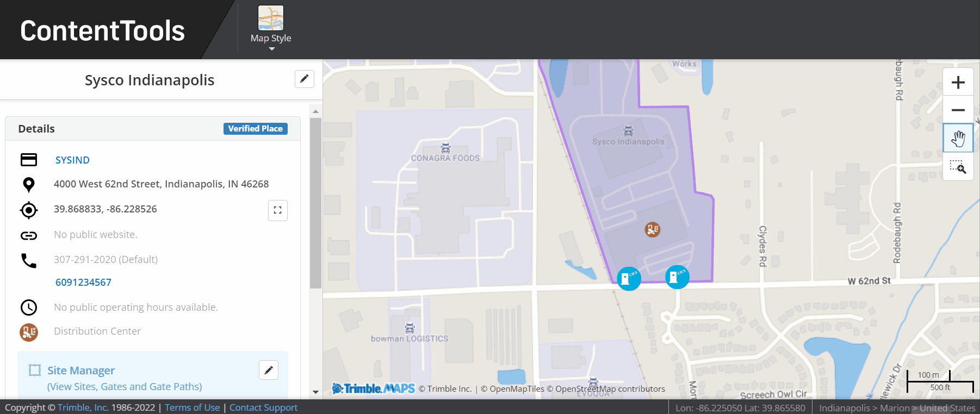Open the Terms of Use link
The height and width of the screenshot is (414, 980).
193,407
